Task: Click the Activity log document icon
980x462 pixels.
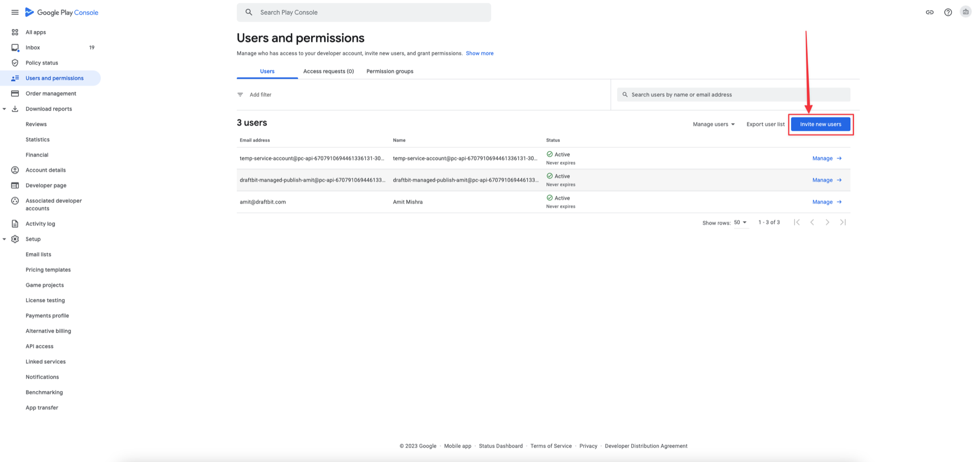Action: [15, 224]
